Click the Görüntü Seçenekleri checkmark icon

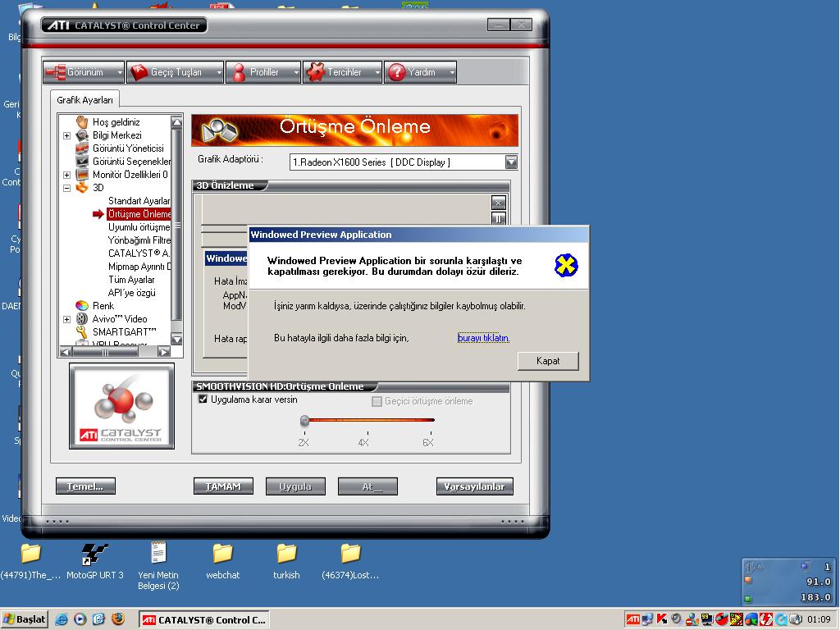[82, 161]
